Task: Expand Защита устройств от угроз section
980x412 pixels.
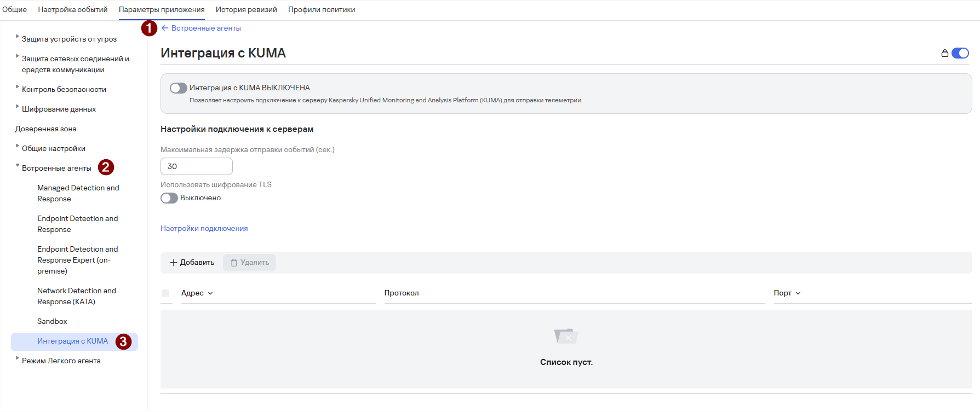Action: click(18, 37)
